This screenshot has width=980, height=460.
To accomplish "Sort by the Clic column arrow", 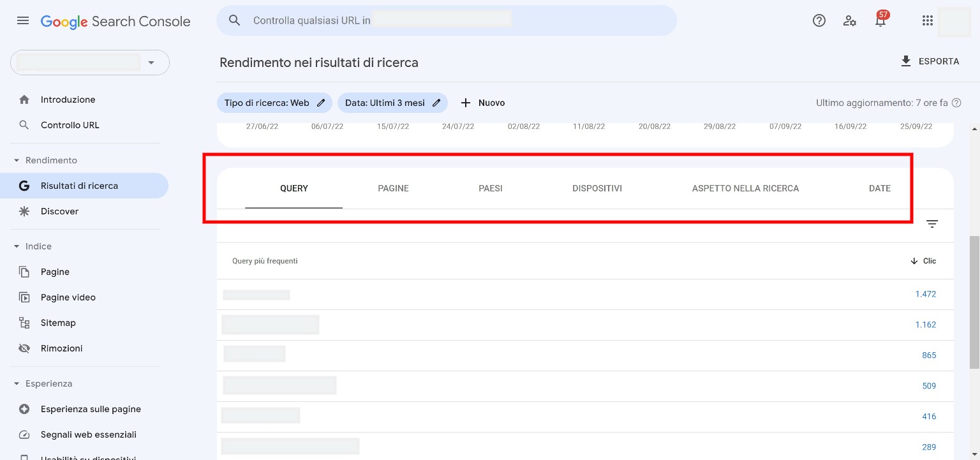I will click(x=914, y=261).
